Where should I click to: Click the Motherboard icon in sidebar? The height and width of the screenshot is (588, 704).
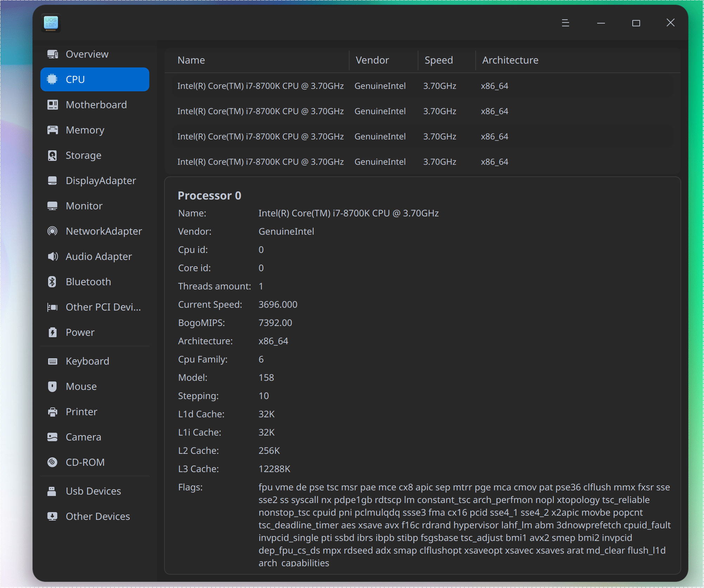tap(53, 105)
